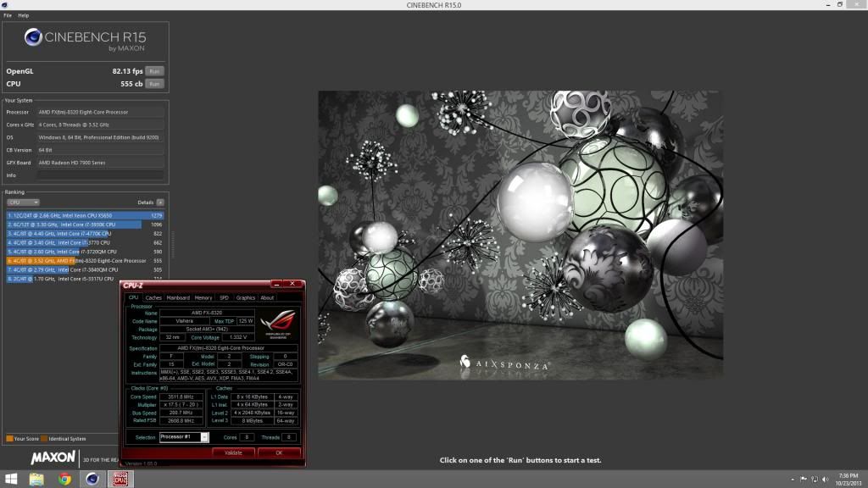Click the Validate button in CPU-Z
This screenshot has height=488, width=868.
(233, 452)
